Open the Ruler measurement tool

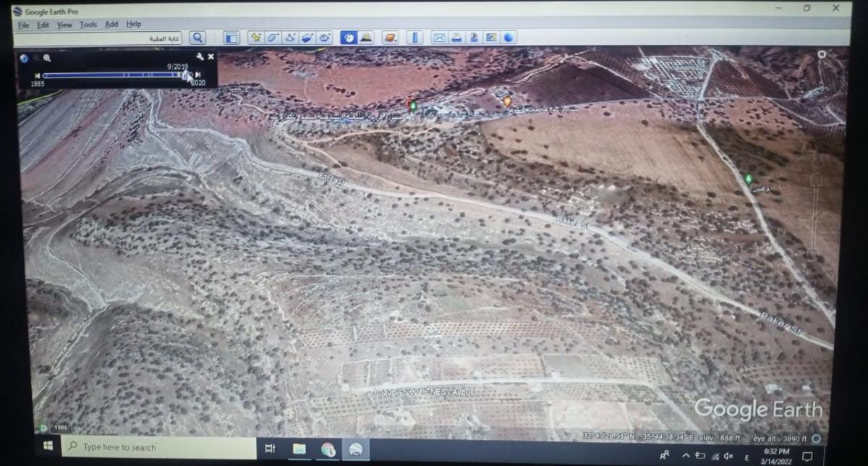[x=414, y=38]
